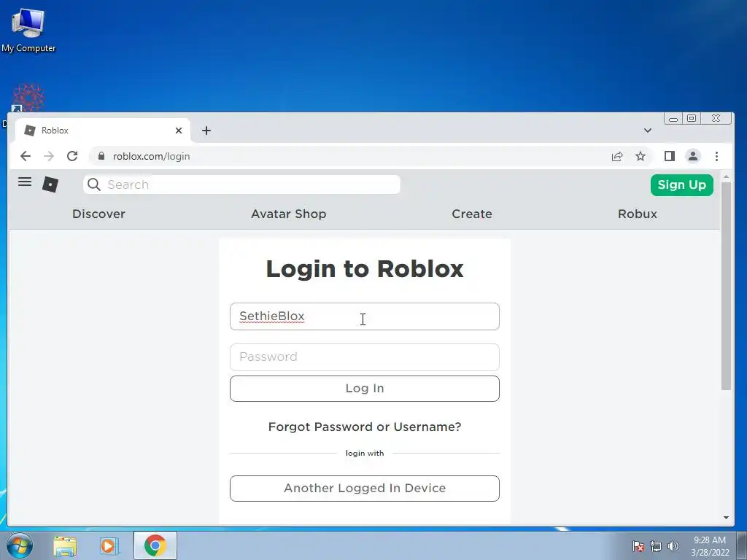747x560 pixels.
Task: Open the volume speaker tray icon
Action: tap(673, 546)
